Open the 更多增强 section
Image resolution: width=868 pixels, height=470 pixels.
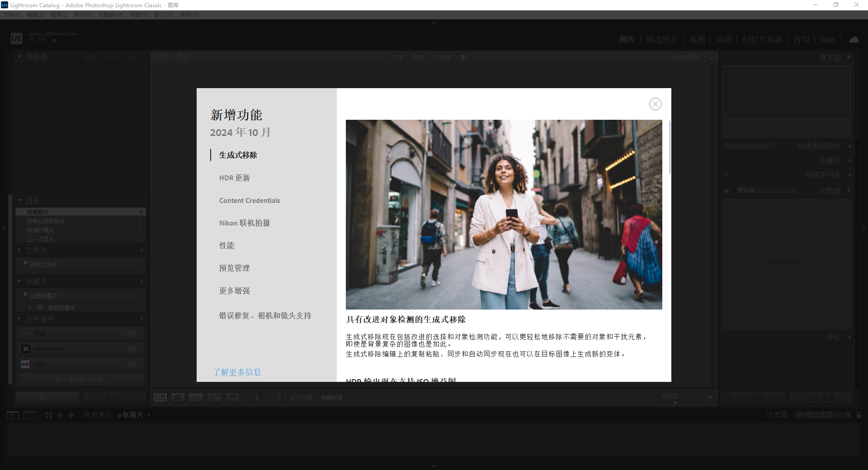[234, 291]
